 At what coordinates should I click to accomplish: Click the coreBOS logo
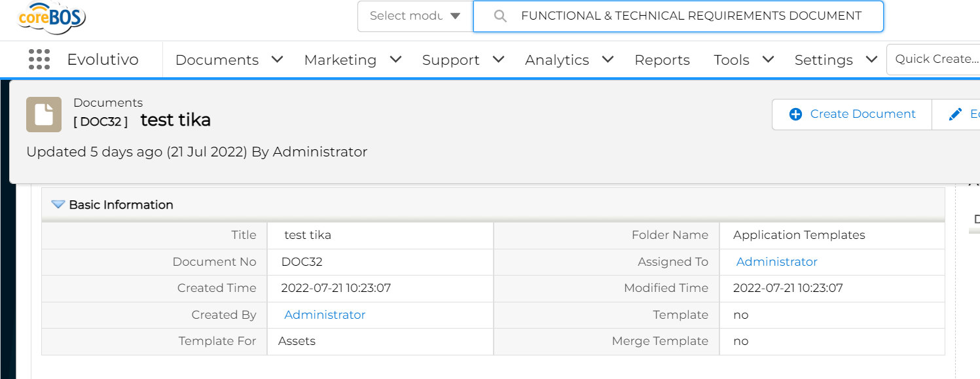51,18
